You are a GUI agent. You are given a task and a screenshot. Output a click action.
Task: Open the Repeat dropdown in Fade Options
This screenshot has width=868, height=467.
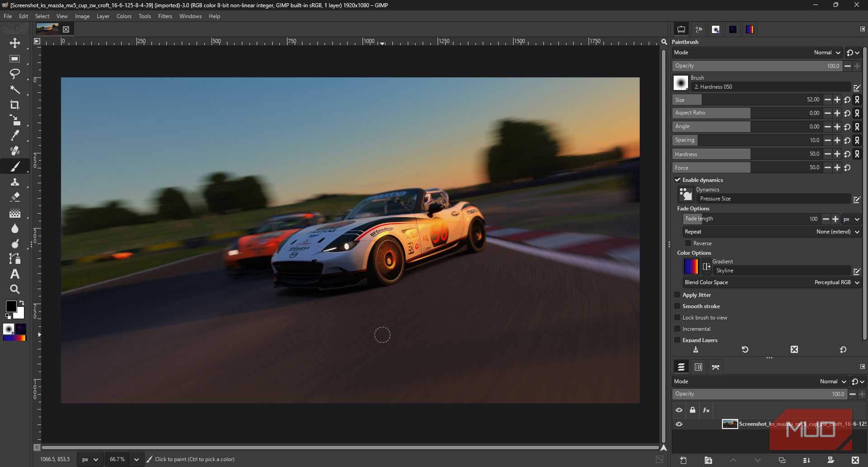tap(836, 232)
